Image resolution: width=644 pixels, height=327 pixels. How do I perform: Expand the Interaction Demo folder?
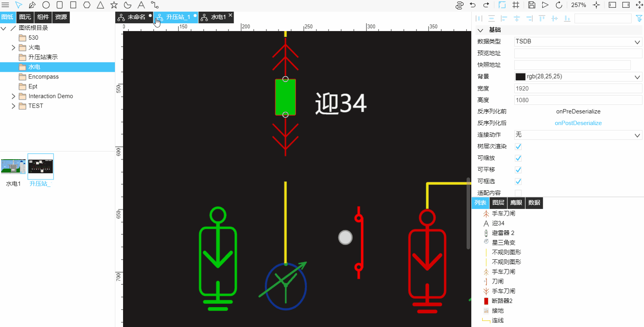point(13,96)
